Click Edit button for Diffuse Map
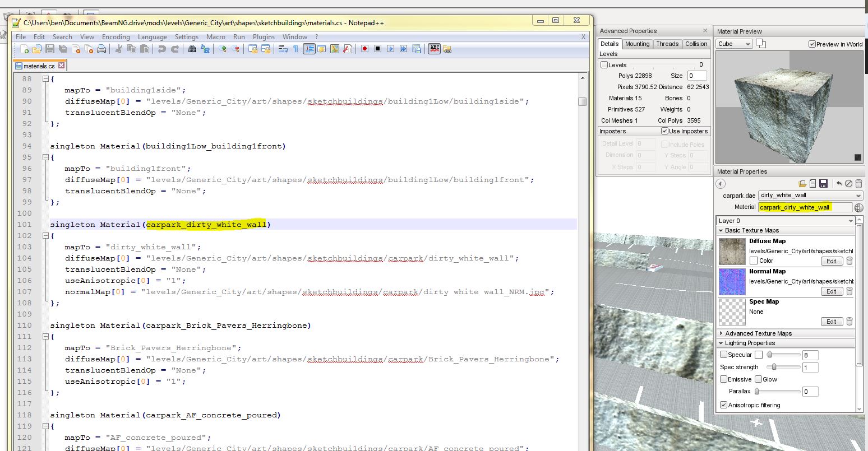 tap(832, 261)
